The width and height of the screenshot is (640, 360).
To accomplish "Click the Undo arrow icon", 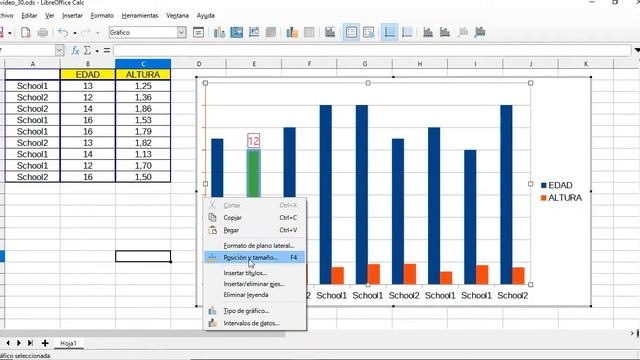I will tap(62, 32).
